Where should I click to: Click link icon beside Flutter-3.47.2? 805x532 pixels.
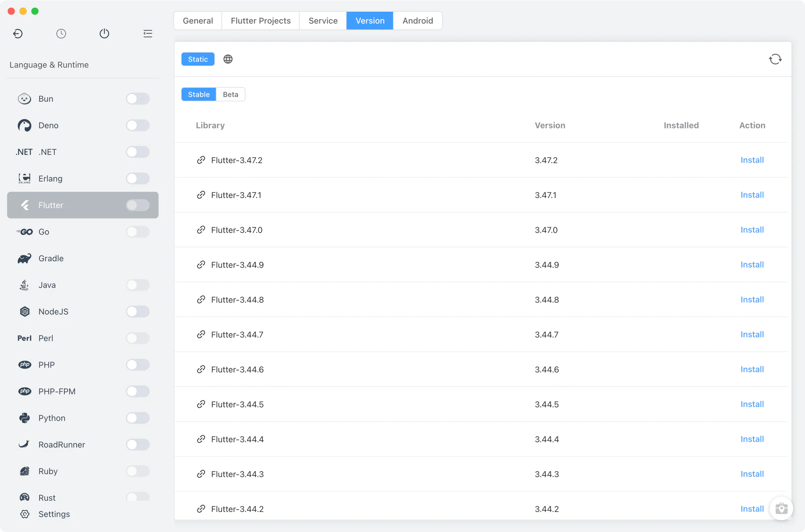tap(201, 160)
